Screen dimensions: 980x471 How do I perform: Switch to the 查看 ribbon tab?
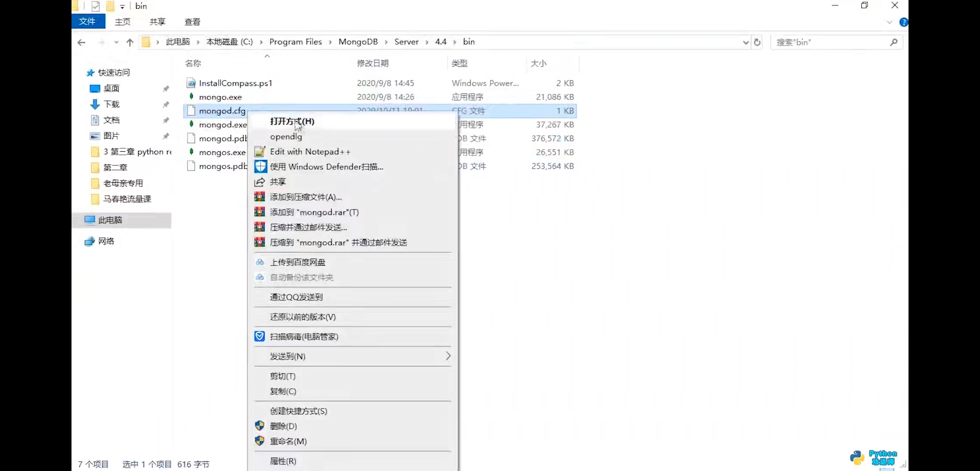click(x=192, y=21)
